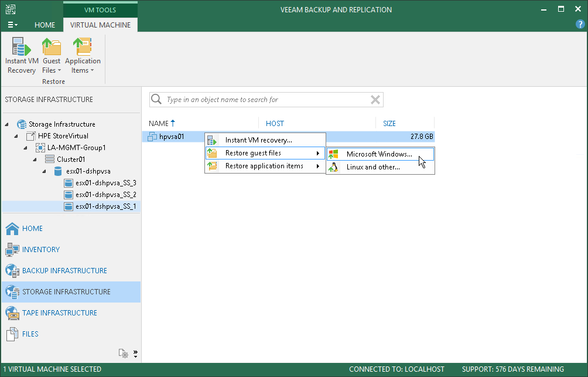Click the Restore guest files arrow
588x377 pixels.
point(318,153)
